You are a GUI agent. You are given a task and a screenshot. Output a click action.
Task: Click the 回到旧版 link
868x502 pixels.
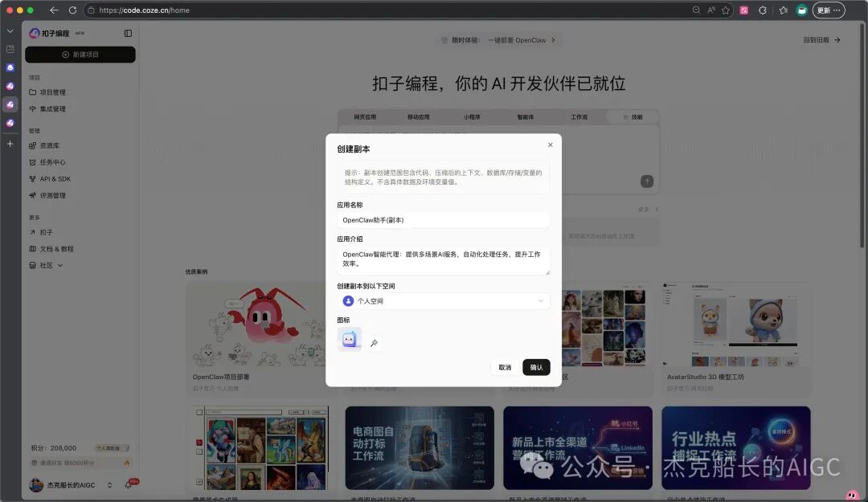[x=821, y=40]
